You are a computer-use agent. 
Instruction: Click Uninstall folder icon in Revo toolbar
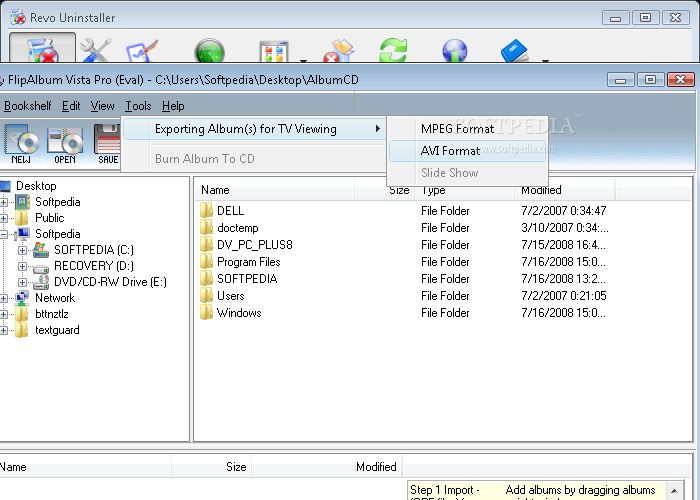tap(339, 51)
